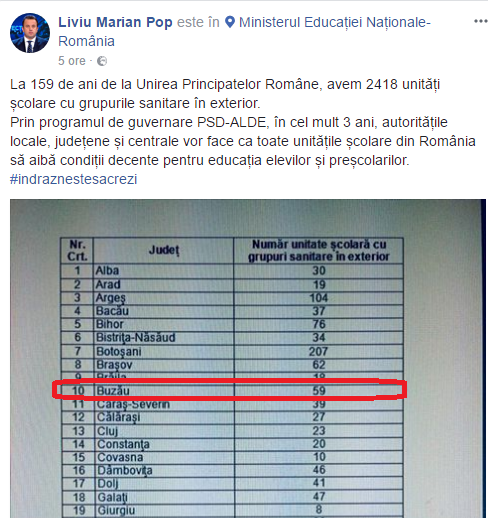Click the Număr unitate școlară column header
Screen dimensions: 488x518
pyautogui.click(x=319, y=250)
